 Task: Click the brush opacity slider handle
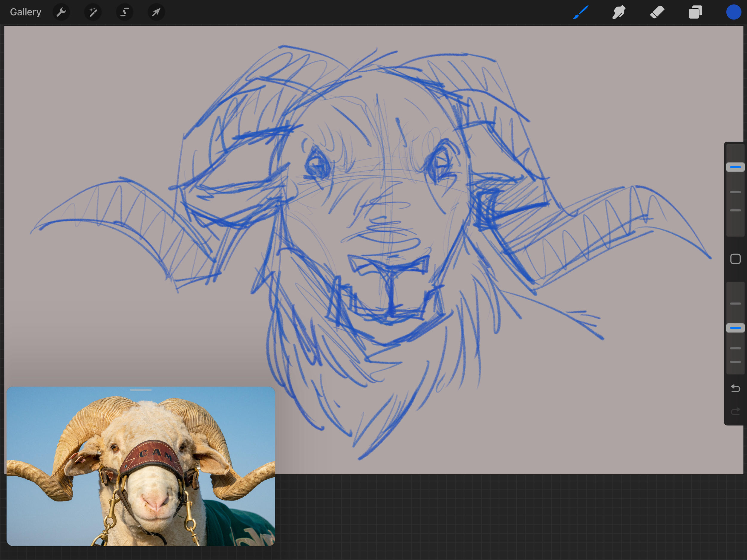pos(735,328)
